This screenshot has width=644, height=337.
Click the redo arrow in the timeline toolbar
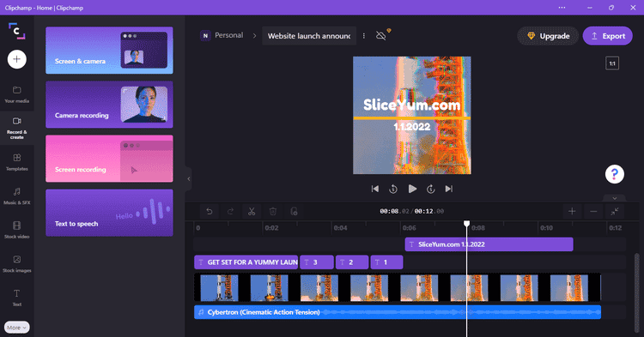point(230,212)
